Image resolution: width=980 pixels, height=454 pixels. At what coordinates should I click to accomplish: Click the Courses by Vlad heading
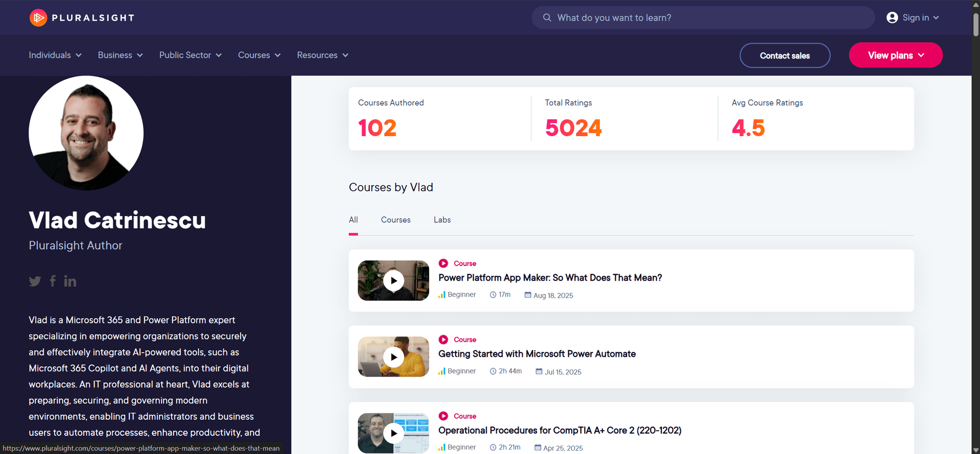pyautogui.click(x=391, y=187)
